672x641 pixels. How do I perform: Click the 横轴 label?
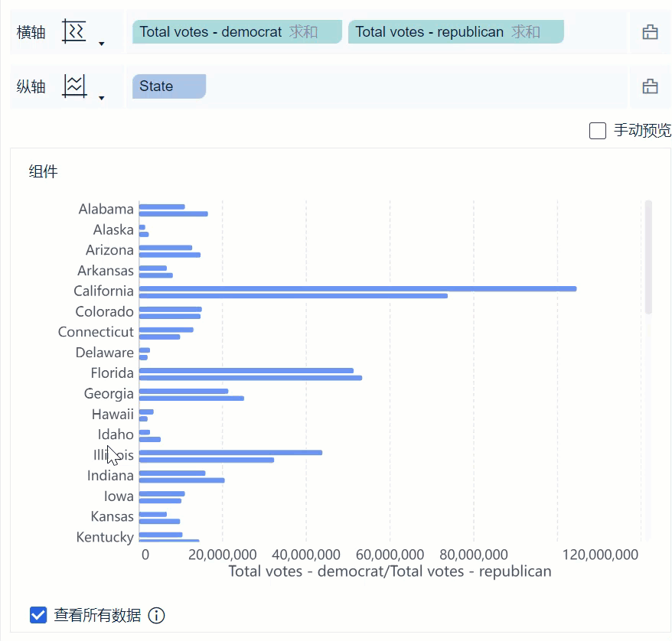pos(31,32)
